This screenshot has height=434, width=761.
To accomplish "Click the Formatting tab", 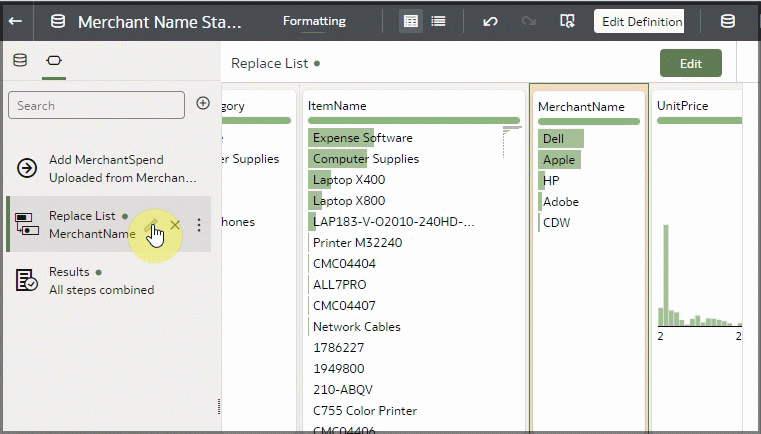I will (x=314, y=21).
